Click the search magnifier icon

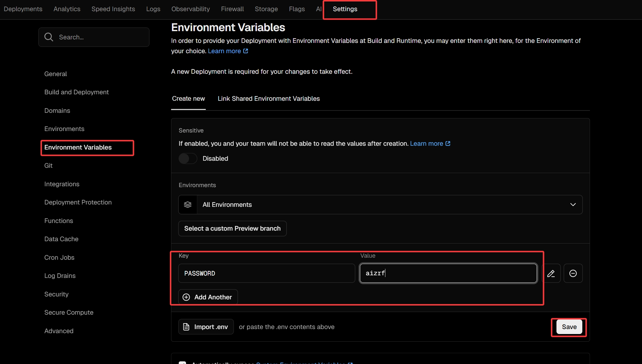point(49,37)
